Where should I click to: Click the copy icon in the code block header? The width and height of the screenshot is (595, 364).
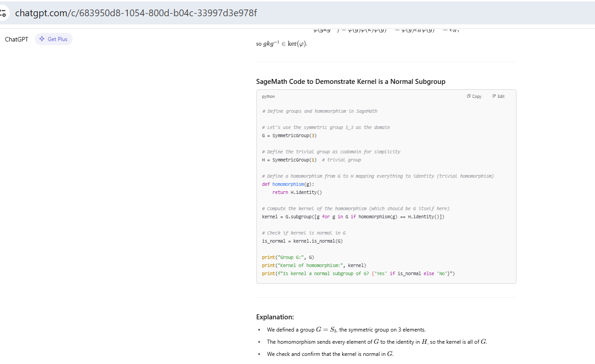[469, 97]
